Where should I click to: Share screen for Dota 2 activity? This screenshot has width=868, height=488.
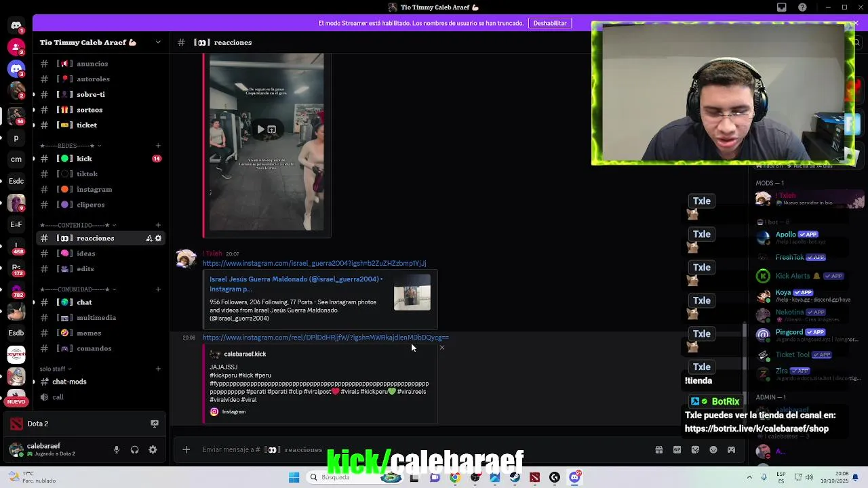155,424
